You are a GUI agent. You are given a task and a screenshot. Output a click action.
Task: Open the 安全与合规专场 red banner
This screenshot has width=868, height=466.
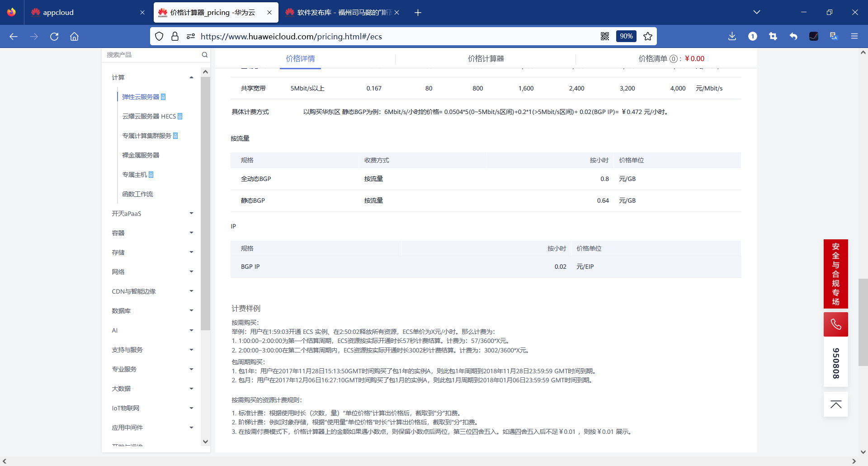(x=836, y=274)
